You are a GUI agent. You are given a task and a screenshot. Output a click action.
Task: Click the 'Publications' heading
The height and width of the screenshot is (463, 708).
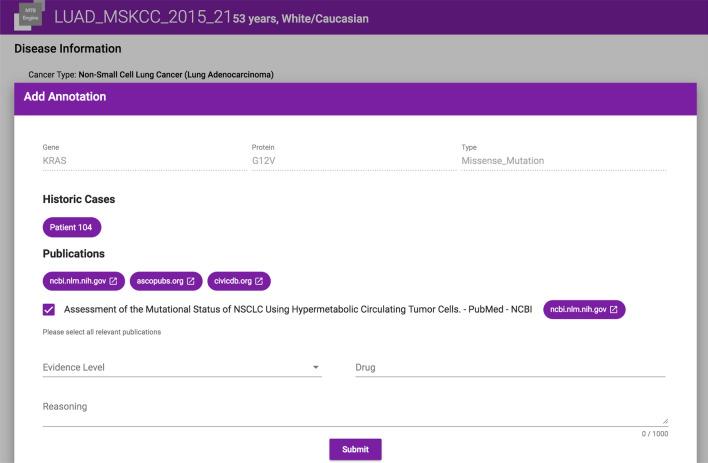pyautogui.click(x=74, y=253)
